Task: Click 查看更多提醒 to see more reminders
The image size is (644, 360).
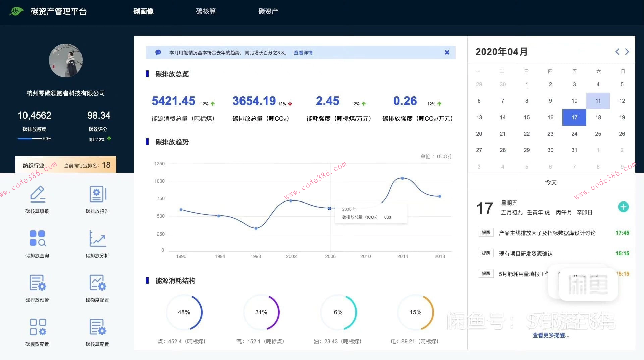Action: coord(551,335)
